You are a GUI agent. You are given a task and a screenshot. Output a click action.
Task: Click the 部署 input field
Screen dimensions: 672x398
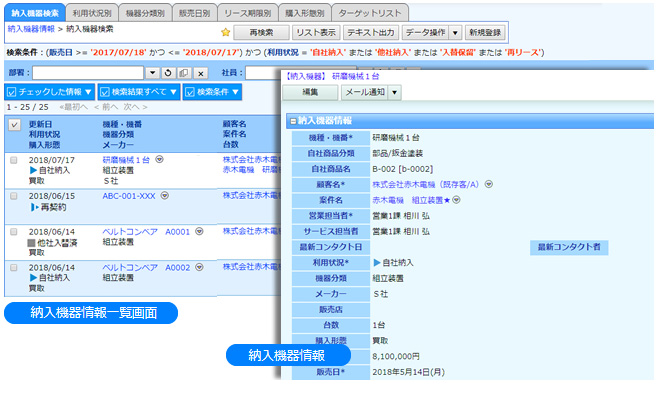coord(88,73)
